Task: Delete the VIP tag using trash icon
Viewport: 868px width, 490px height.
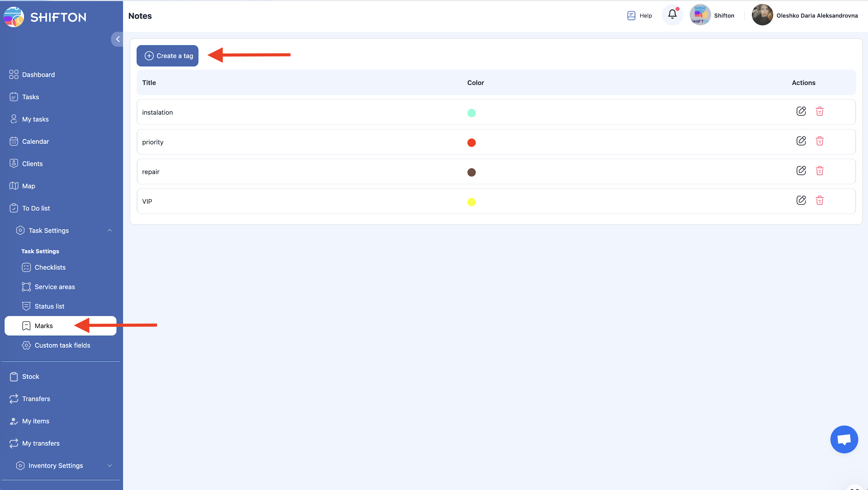Action: tap(819, 200)
